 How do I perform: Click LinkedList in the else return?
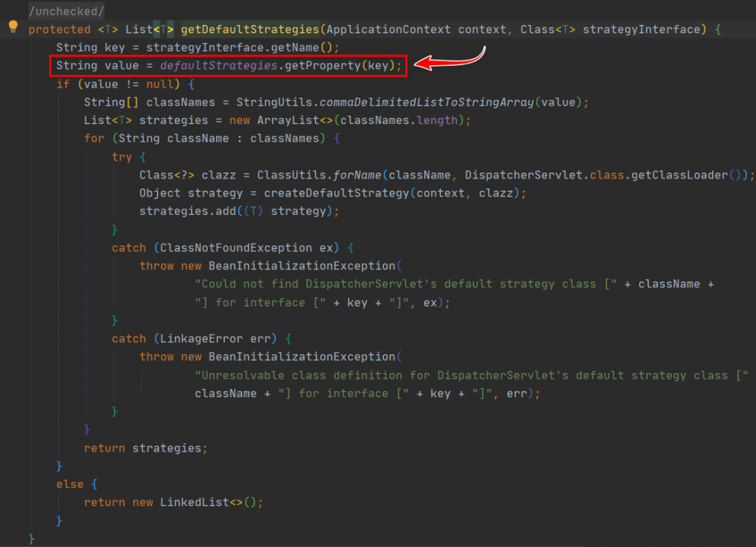click(194, 502)
